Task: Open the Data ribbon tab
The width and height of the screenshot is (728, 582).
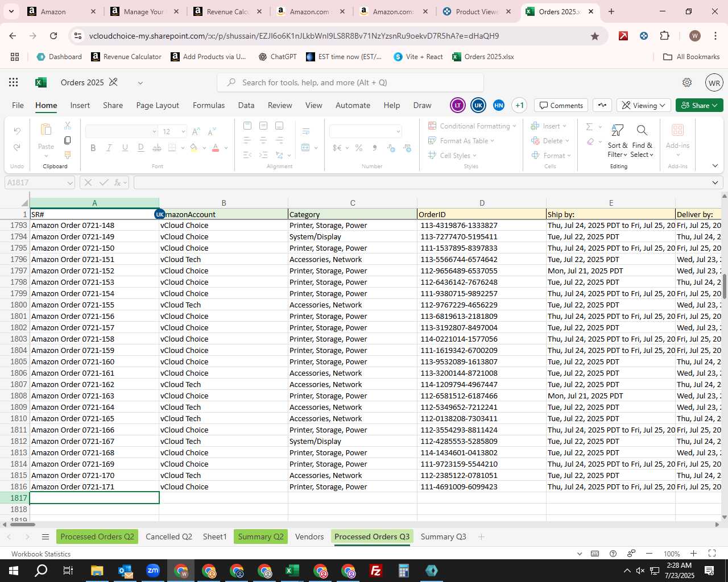Action: (246, 105)
